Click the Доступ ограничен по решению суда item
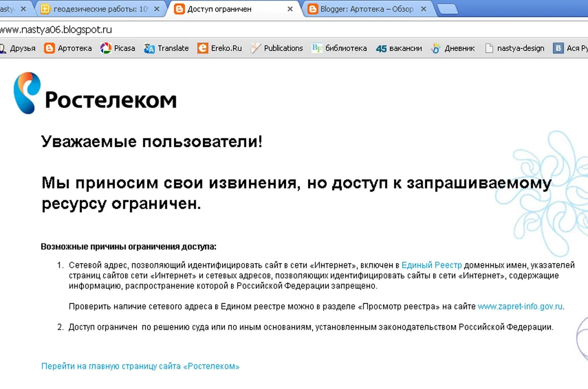588x389 pixels. click(311, 327)
